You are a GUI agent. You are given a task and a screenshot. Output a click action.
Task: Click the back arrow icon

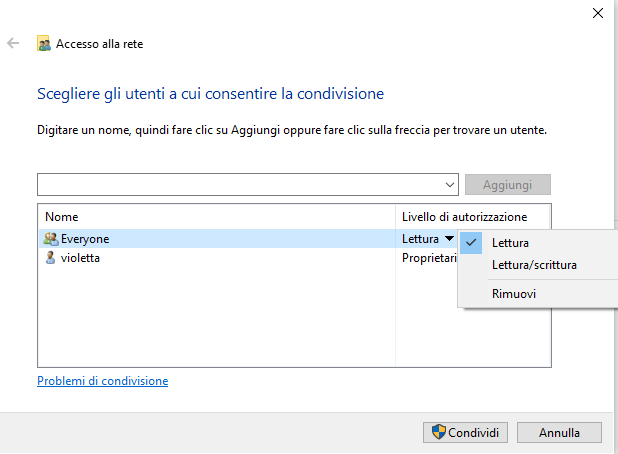pos(13,44)
